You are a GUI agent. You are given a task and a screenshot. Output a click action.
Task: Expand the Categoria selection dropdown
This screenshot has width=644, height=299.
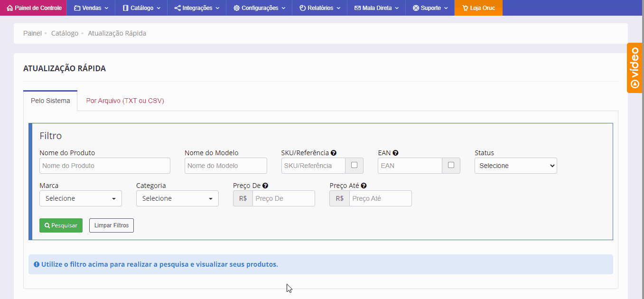(x=177, y=198)
